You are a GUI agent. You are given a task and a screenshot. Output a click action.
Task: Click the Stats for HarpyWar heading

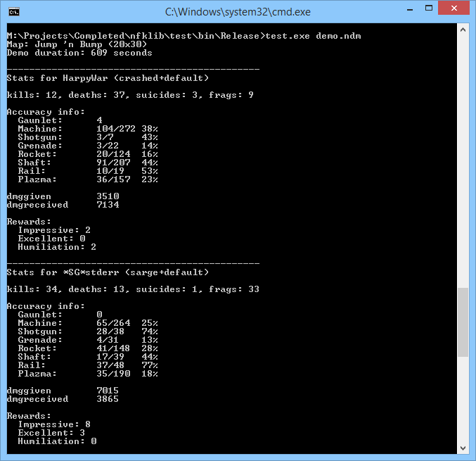(x=108, y=78)
